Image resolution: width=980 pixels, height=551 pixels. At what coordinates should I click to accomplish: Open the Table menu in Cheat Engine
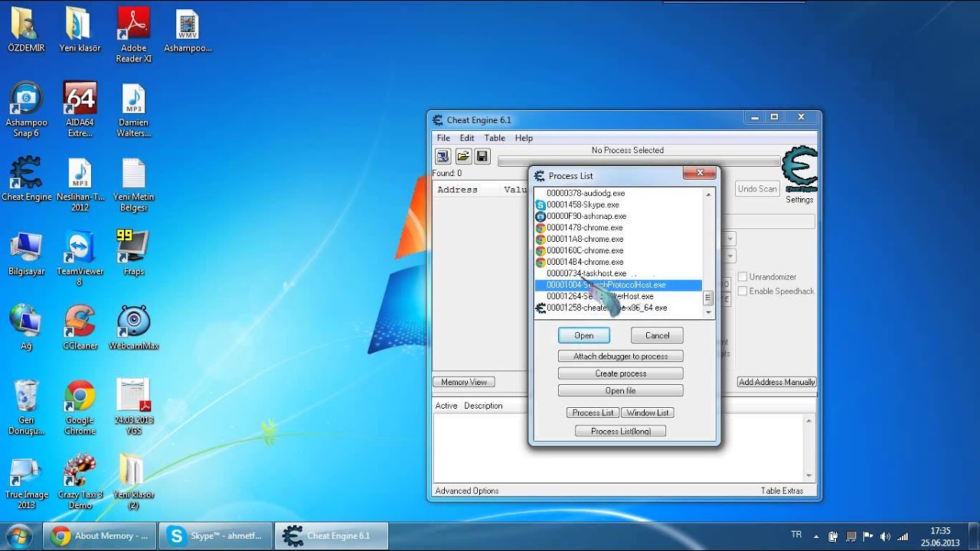click(495, 138)
